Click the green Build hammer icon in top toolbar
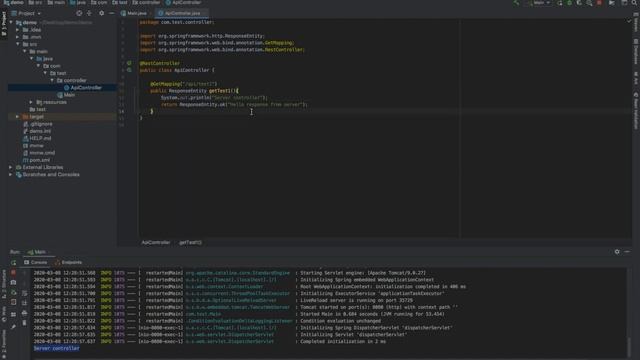This screenshot has width=640, height=360. [x=516, y=3]
